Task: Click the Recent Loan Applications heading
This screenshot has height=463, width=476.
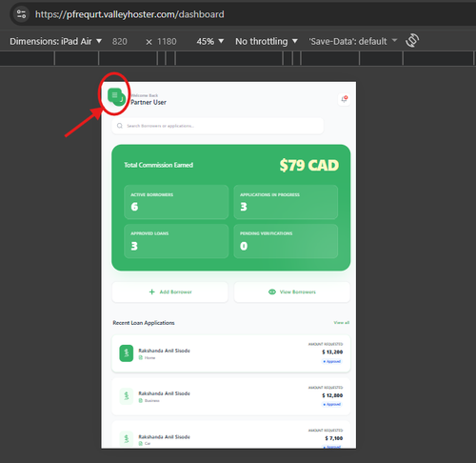Action: click(144, 323)
